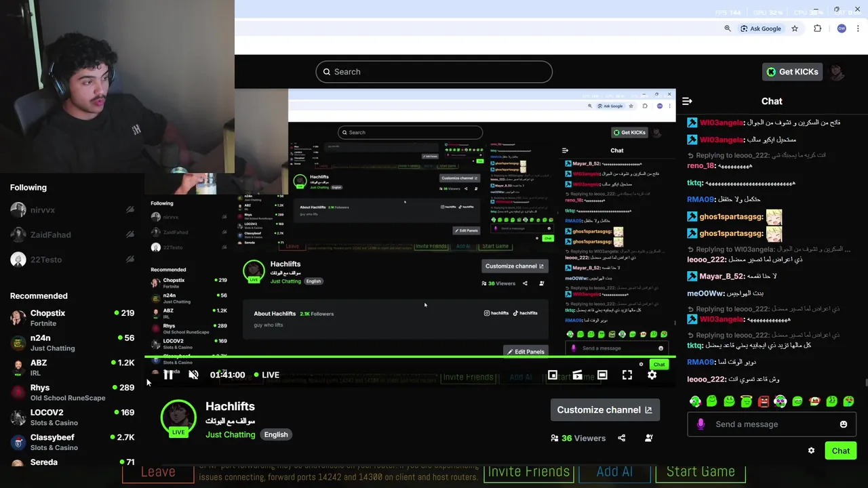The height and width of the screenshot is (488, 868).
Task: Click Leave button in game below
Action: [x=158, y=472]
